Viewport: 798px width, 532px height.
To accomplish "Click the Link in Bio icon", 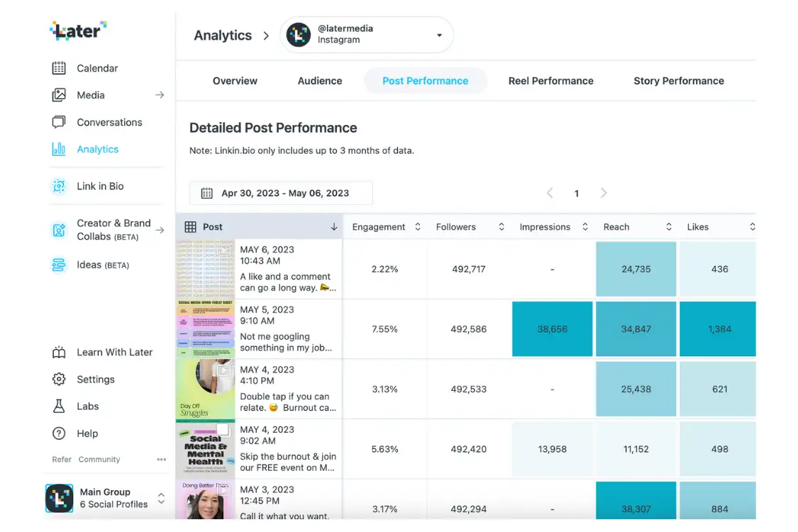I will [59, 187].
